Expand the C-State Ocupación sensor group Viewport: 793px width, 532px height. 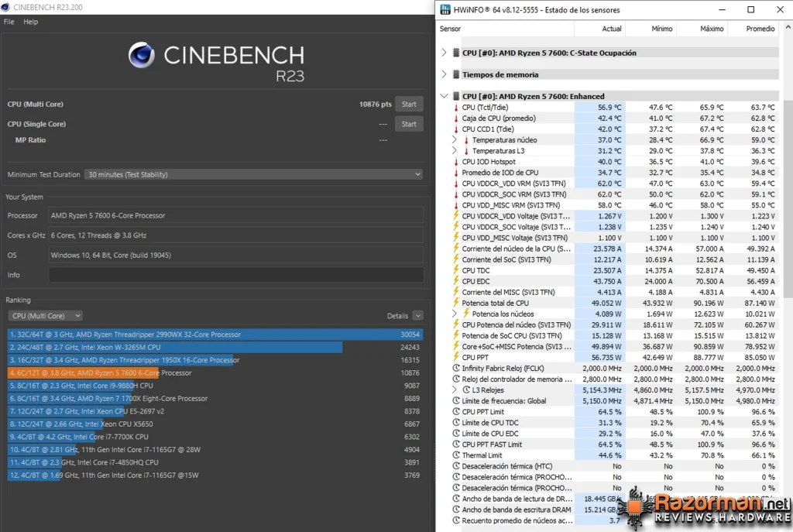[444, 53]
